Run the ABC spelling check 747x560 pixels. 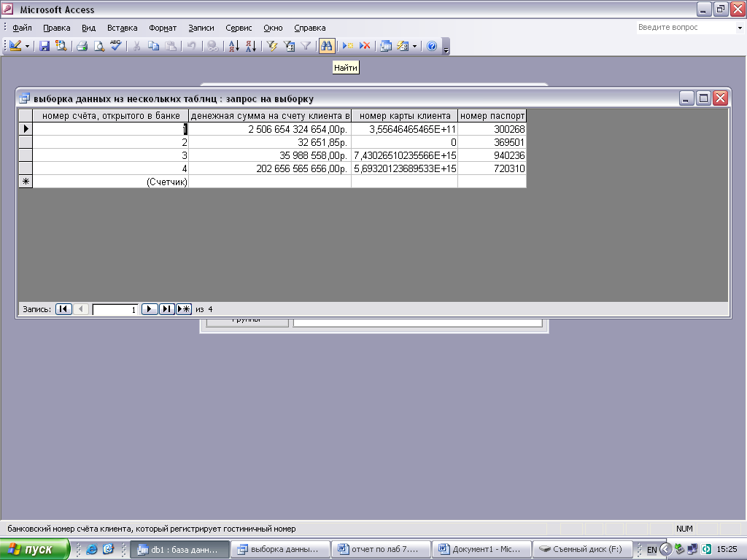point(116,46)
